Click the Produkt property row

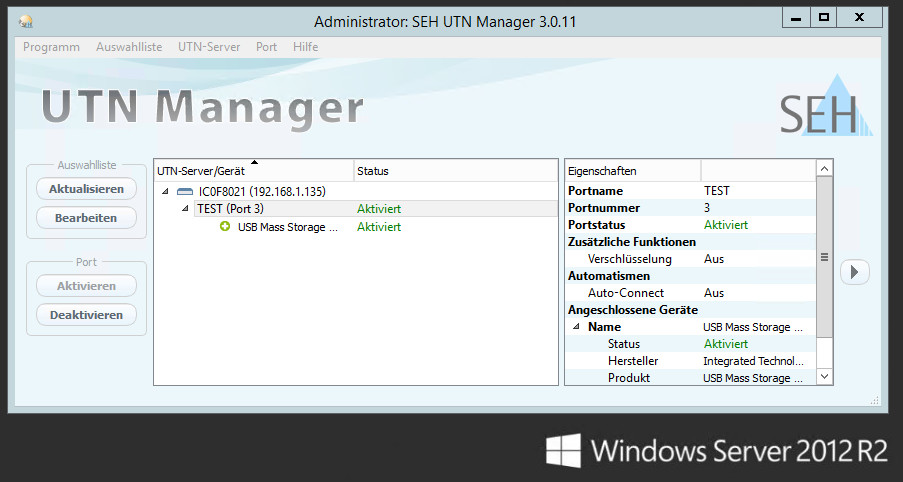(x=690, y=378)
